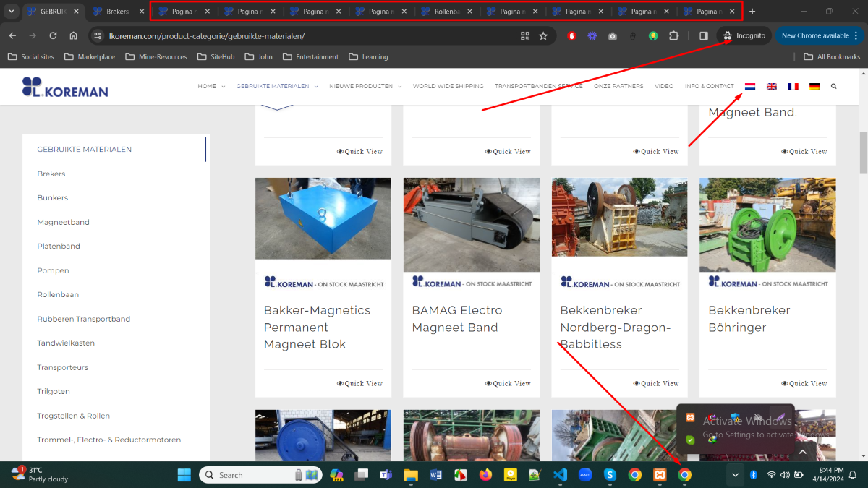Image resolution: width=868 pixels, height=488 pixels.
Task: Open WORLD WIDE SHIPPING nav item
Action: coord(448,86)
